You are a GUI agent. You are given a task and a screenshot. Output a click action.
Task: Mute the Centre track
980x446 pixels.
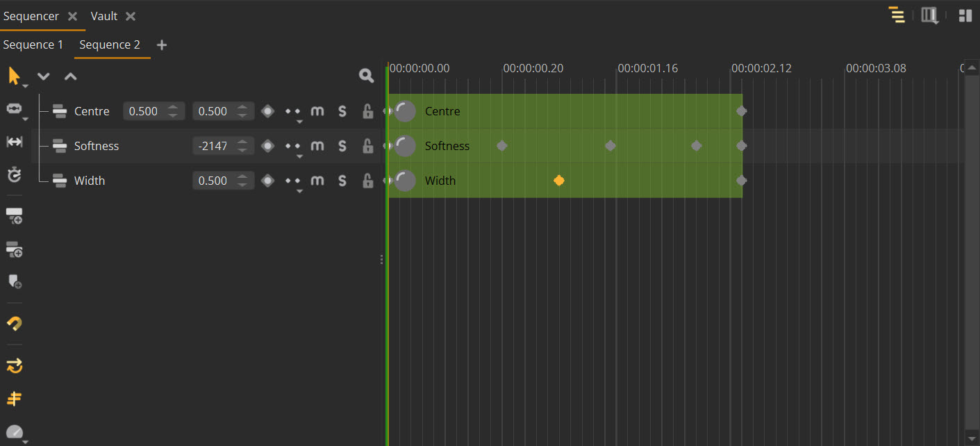(x=317, y=111)
